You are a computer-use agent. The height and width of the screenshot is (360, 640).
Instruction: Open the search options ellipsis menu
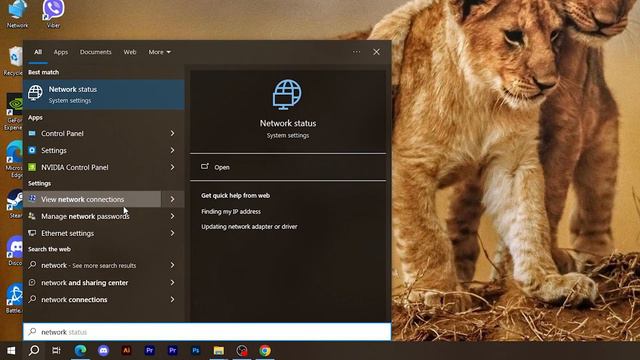click(356, 52)
